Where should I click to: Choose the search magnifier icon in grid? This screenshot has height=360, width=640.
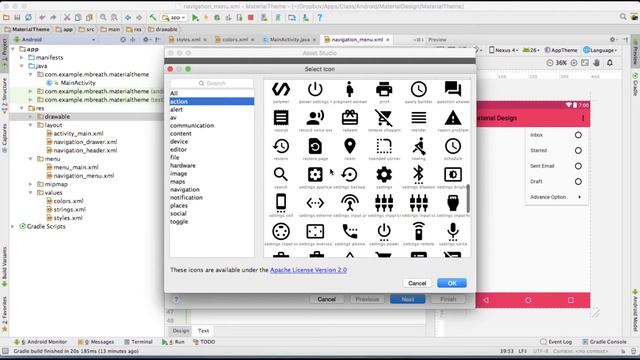click(x=281, y=174)
